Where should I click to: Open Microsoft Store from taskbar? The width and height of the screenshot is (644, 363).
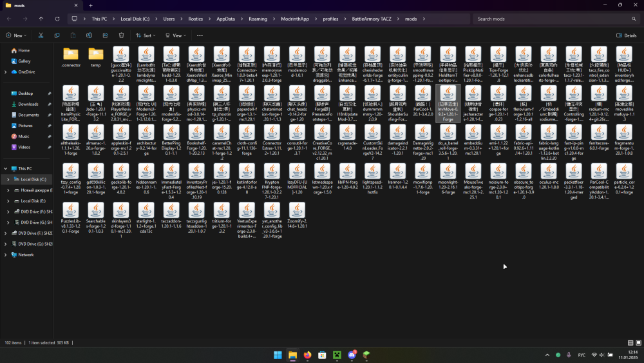click(322, 355)
